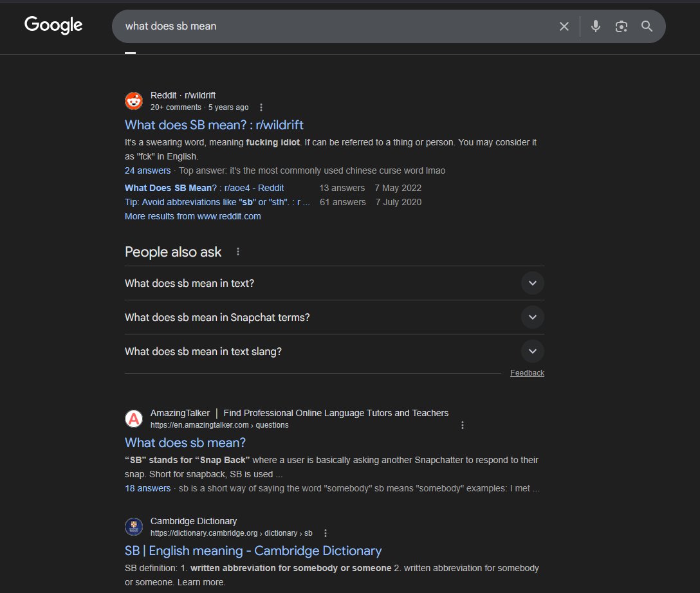The image size is (700, 593).
Task: Open AmazingTalker 'What does sb mean?' result
Action: [185, 442]
